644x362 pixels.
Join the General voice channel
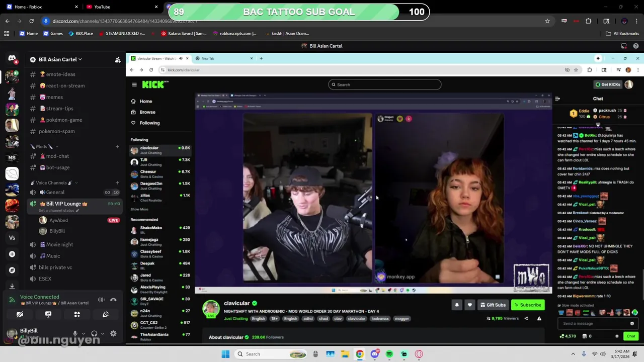(74, 192)
